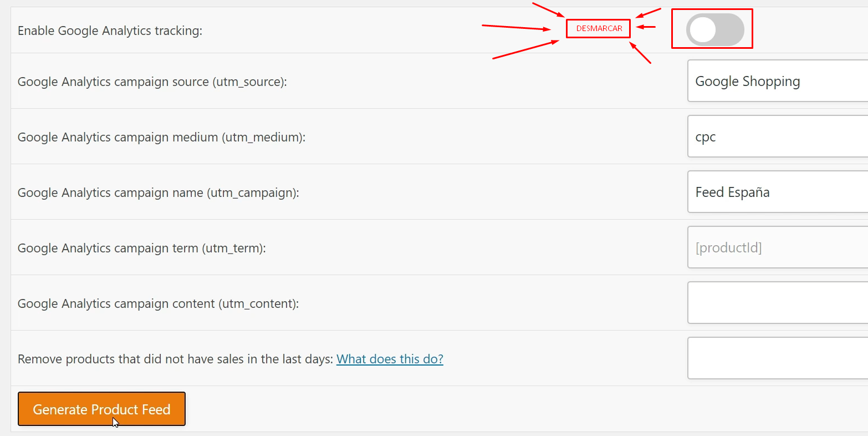Click the 'Google Analytics campaign medium (utm_medium):' label
The width and height of the screenshot is (868, 436).
point(161,137)
